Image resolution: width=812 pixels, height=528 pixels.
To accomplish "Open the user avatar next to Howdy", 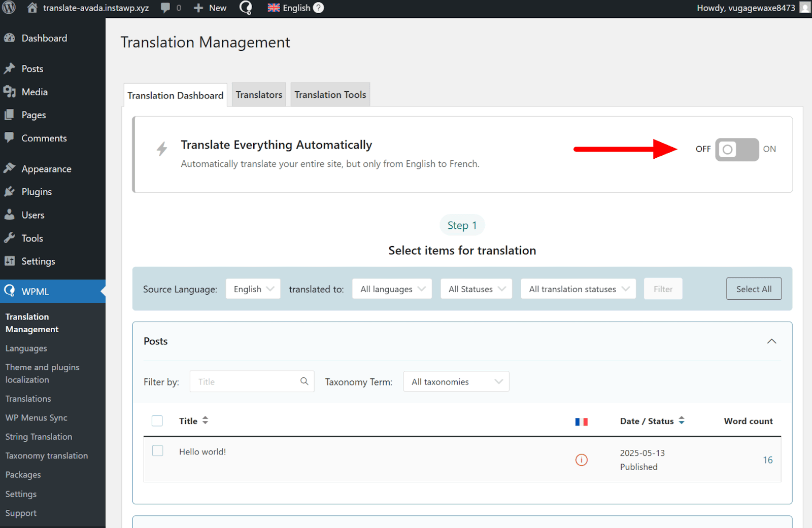I will coord(805,8).
